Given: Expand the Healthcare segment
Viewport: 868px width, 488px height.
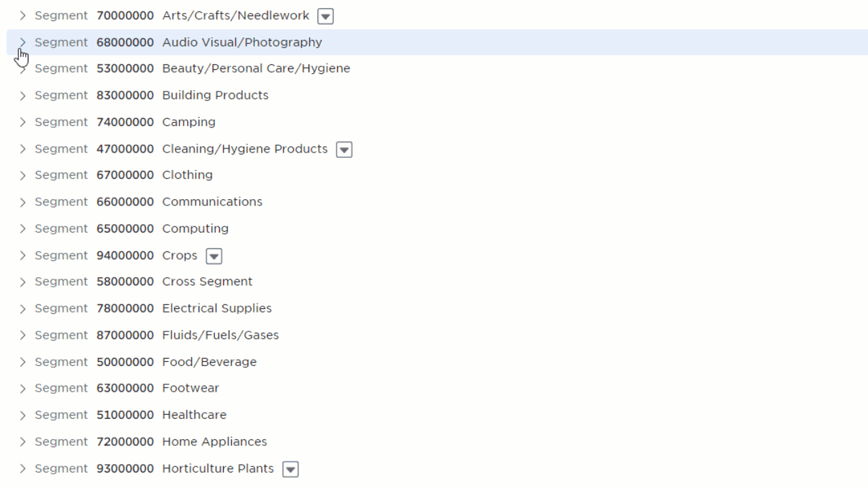Looking at the screenshot, I should coord(22,415).
